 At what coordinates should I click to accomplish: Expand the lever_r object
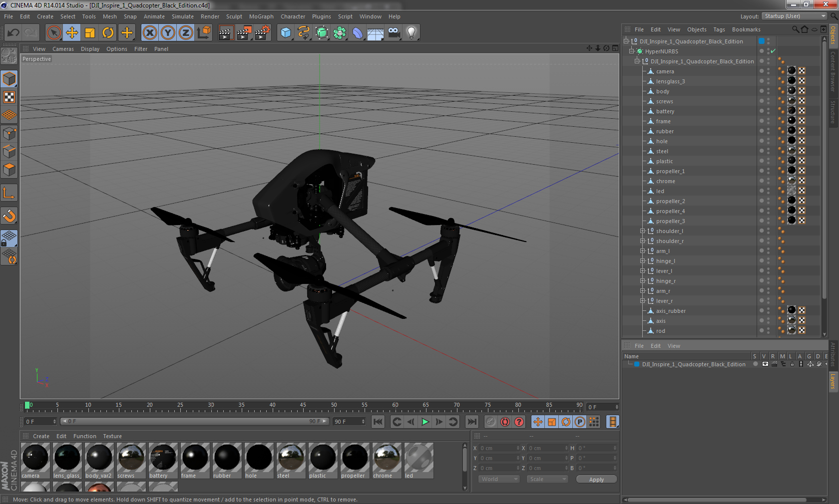(643, 301)
